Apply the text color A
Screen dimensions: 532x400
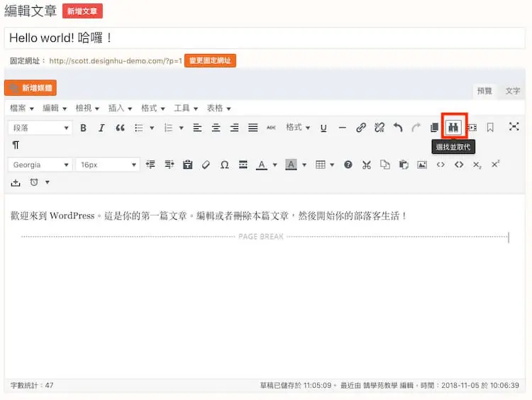[262, 165]
